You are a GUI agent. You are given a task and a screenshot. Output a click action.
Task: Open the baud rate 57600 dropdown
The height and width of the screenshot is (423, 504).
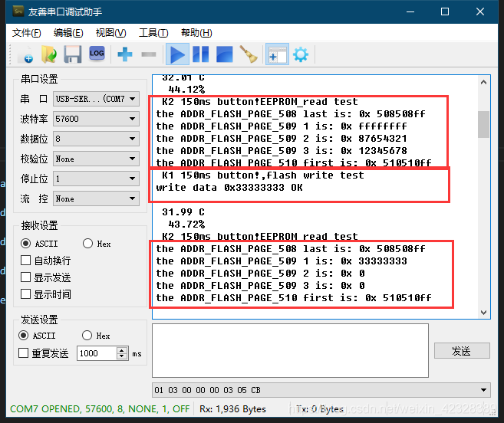coord(96,119)
